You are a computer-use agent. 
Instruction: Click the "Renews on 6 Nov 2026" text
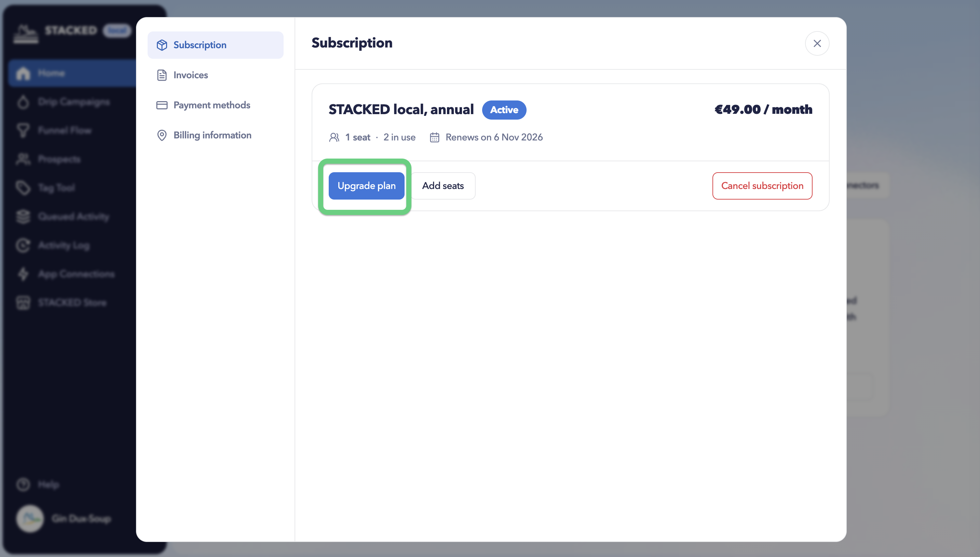pos(494,137)
